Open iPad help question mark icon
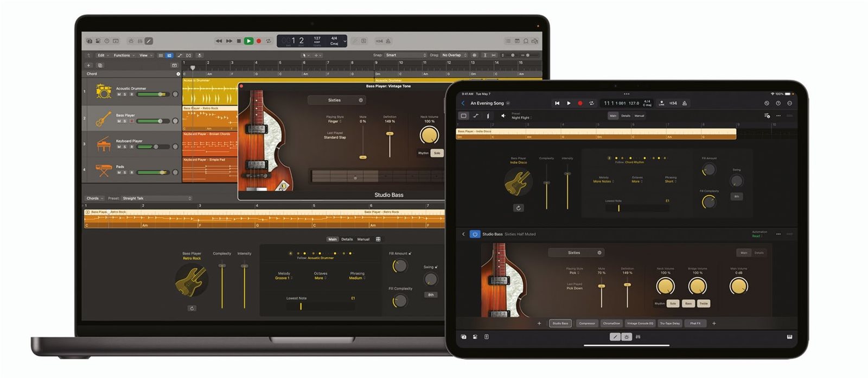This screenshot has width=868, height=378. click(778, 103)
